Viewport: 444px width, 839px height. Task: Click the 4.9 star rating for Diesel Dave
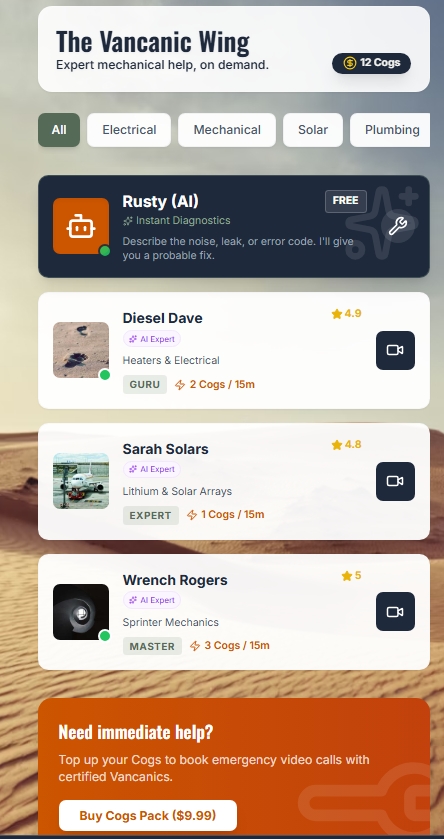tap(347, 314)
